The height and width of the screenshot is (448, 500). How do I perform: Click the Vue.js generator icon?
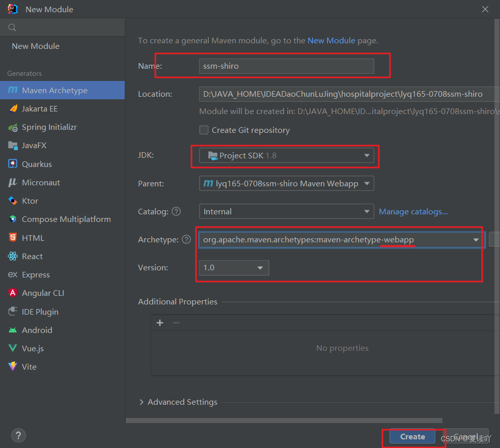13,348
